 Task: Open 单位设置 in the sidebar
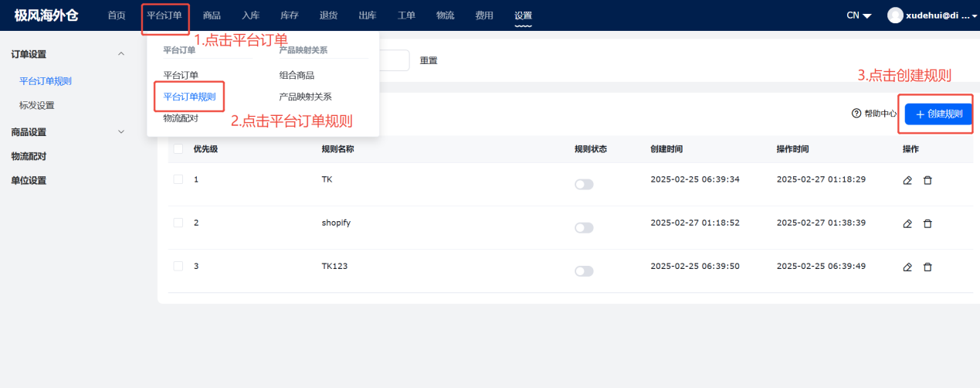click(29, 181)
